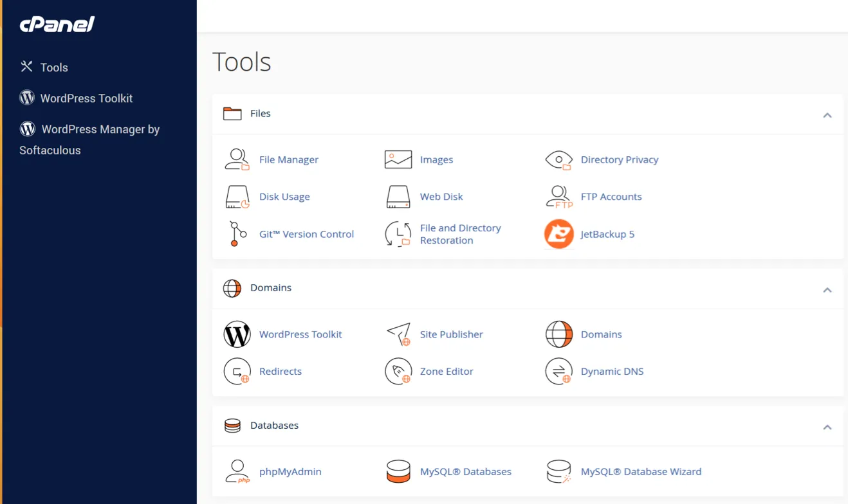
Task: Open FTP Accounts via its icon
Action: pyautogui.click(x=558, y=196)
